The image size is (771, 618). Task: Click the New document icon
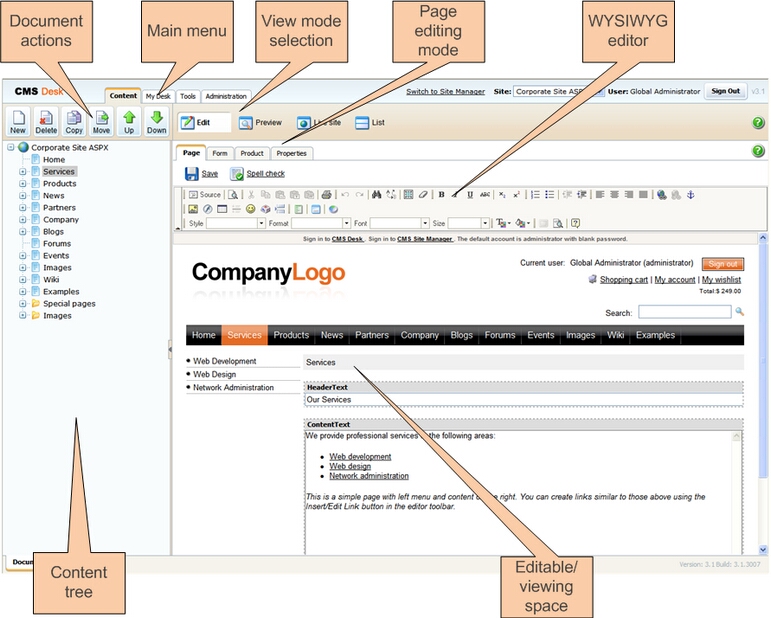[x=18, y=122]
